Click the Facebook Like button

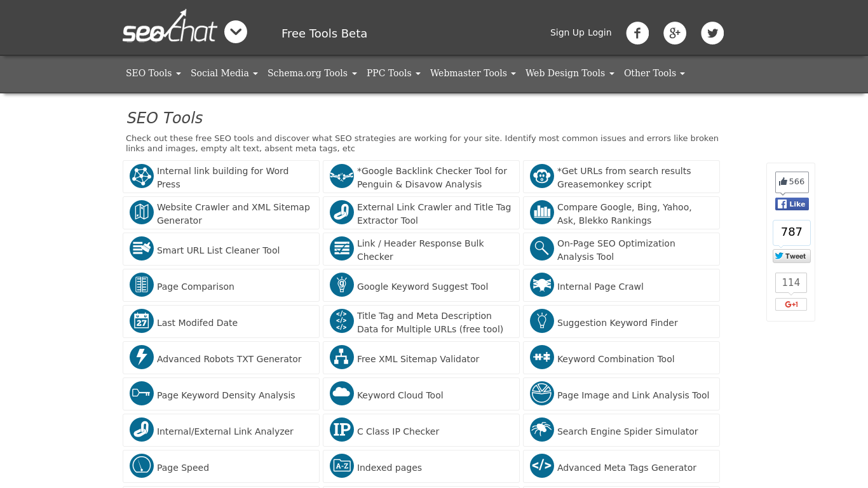pyautogui.click(x=792, y=204)
